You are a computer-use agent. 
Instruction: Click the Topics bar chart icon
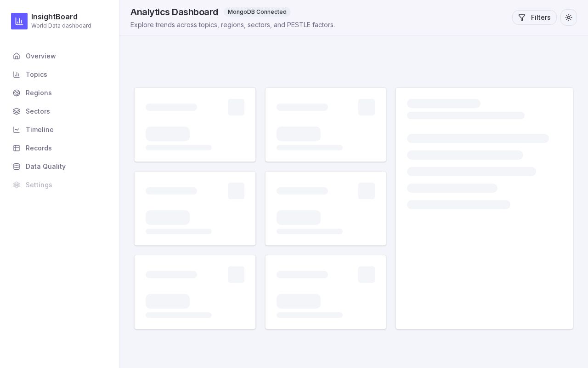click(17, 75)
